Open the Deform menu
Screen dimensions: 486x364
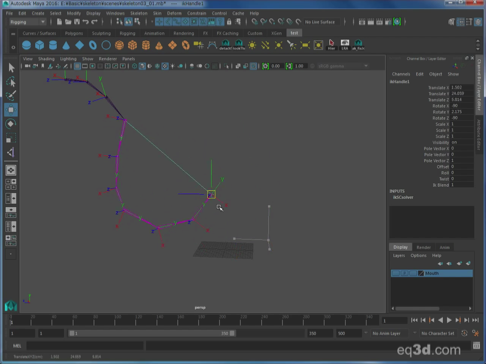coord(174,13)
